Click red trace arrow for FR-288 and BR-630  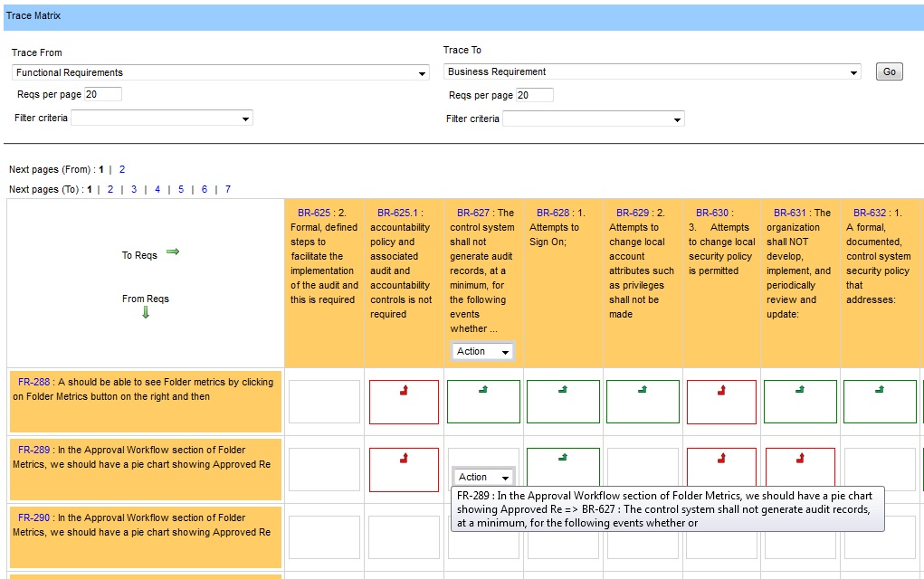tap(721, 390)
